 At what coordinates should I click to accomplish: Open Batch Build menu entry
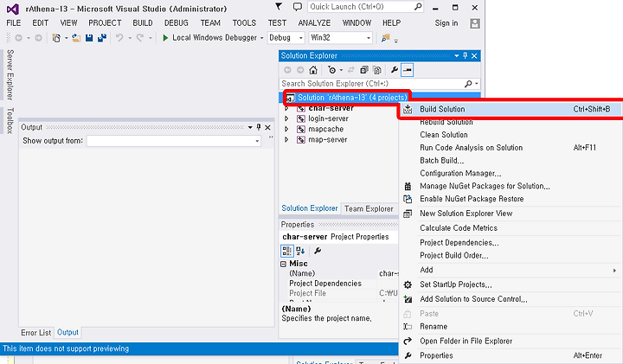point(511,160)
